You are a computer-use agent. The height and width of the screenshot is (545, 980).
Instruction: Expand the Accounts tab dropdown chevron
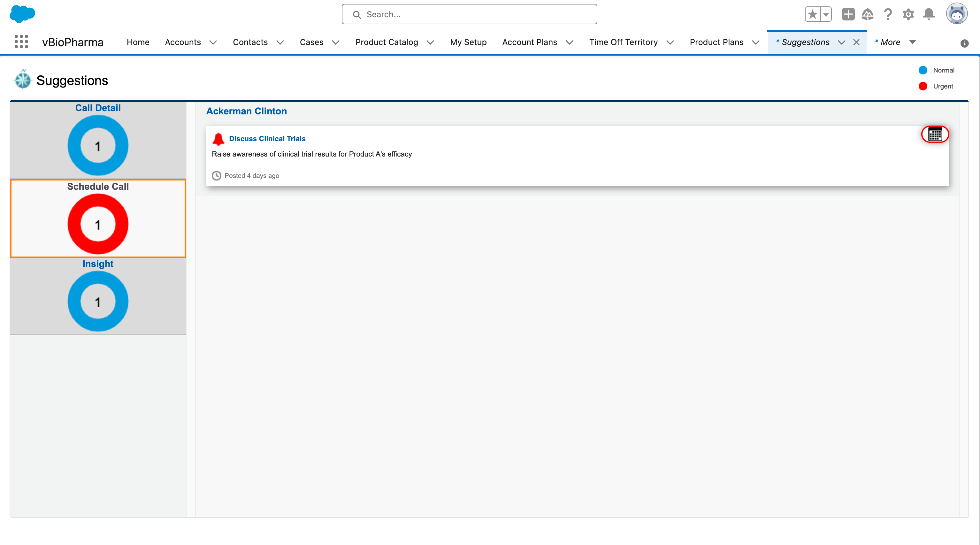click(x=213, y=42)
